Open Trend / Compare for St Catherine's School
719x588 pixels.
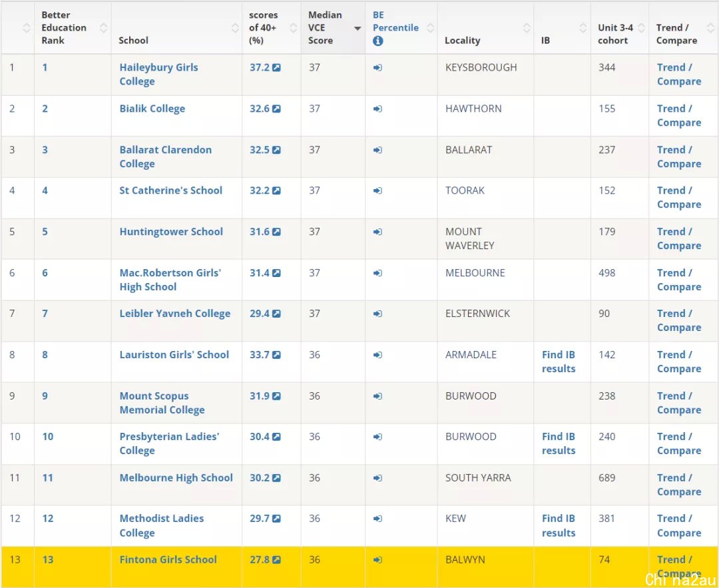(x=679, y=197)
